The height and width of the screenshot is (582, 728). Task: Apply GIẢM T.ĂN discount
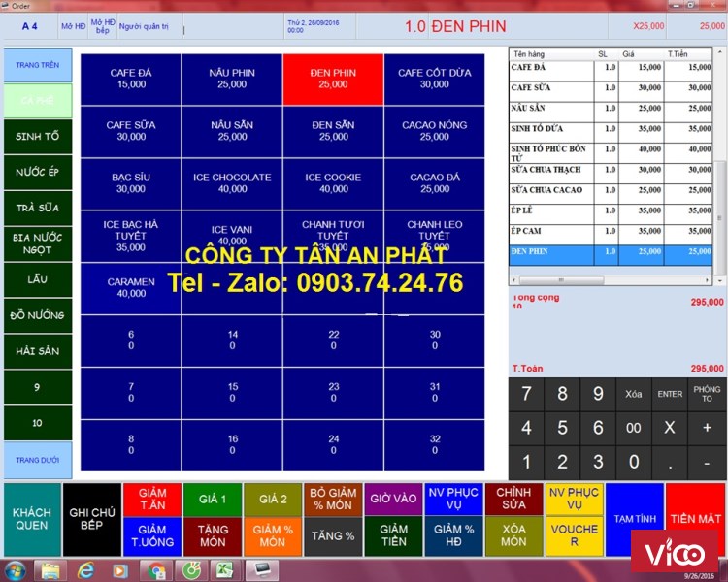click(152, 500)
